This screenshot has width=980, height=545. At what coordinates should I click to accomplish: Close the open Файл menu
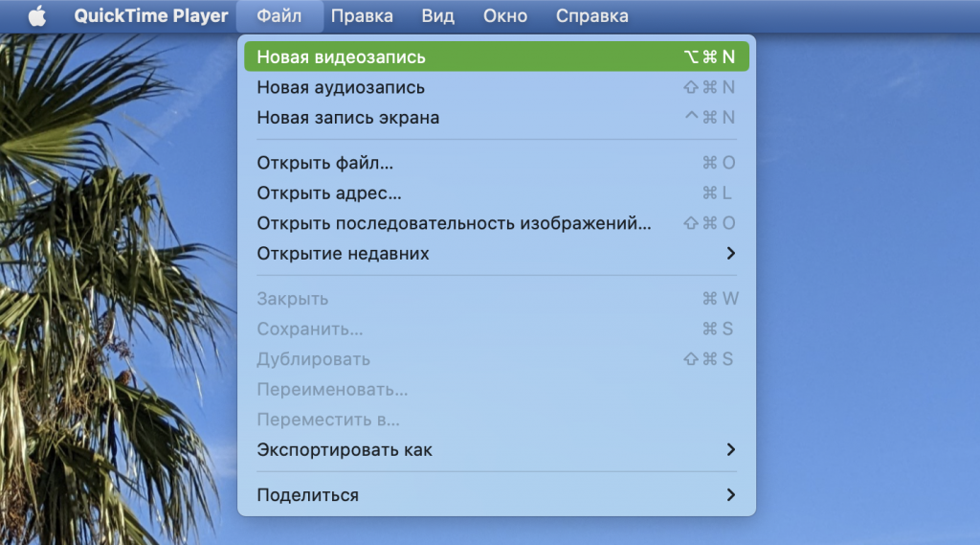[279, 16]
